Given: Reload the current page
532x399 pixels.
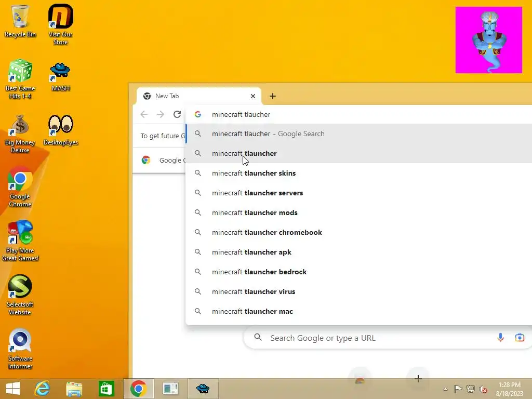Looking at the screenshot, I should tap(177, 114).
